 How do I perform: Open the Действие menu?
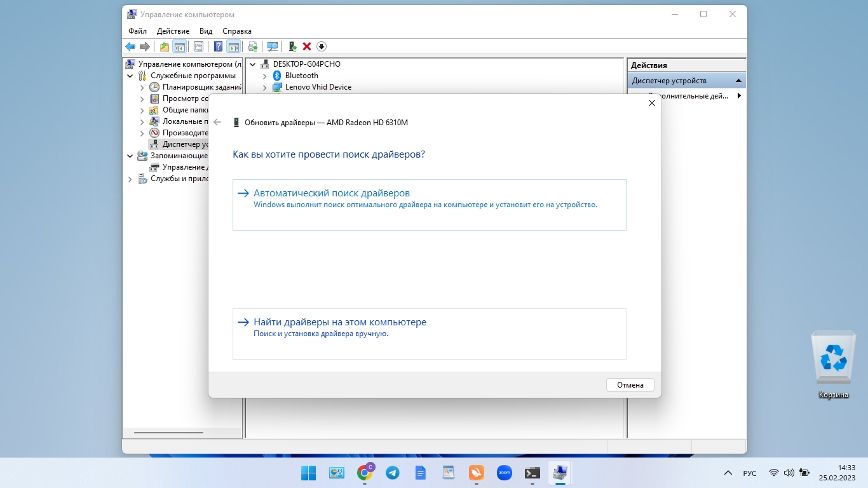pyautogui.click(x=173, y=31)
